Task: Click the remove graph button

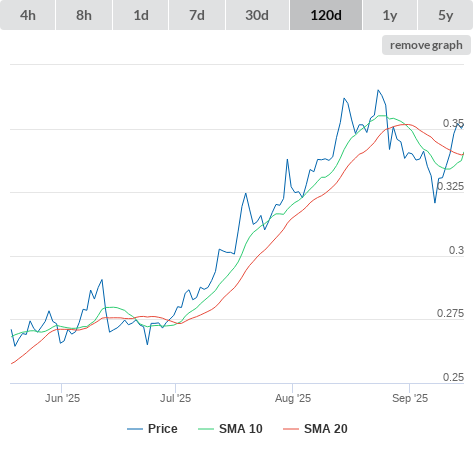Action: tap(426, 45)
